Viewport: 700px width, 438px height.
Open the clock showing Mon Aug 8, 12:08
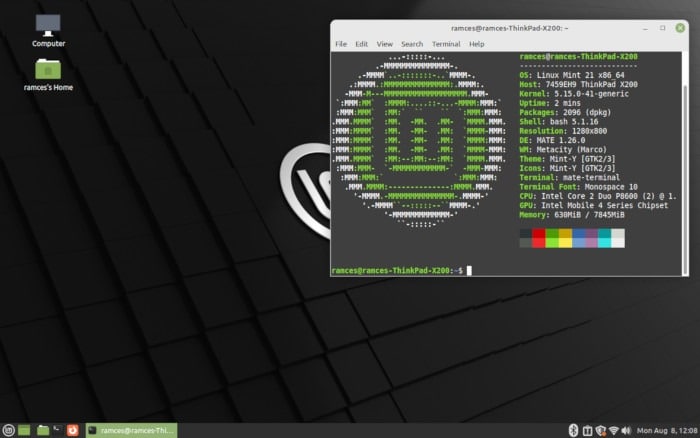pyautogui.click(x=667, y=430)
